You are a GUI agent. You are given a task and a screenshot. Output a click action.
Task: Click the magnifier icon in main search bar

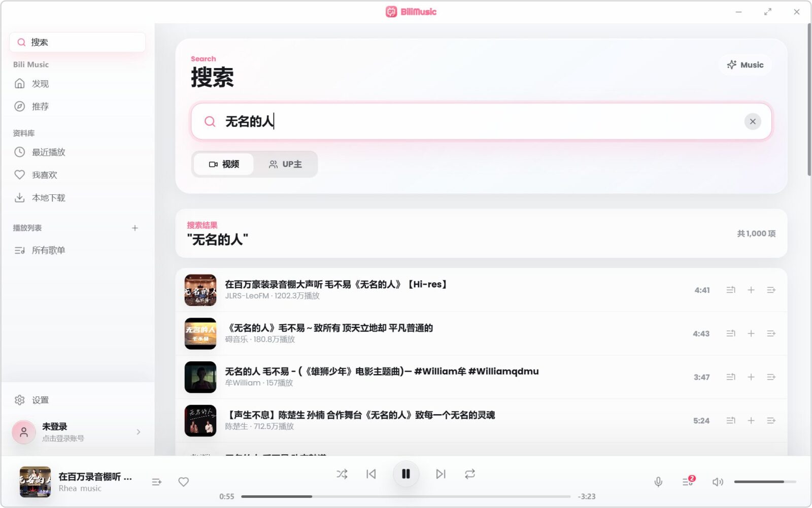pyautogui.click(x=210, y=122)
